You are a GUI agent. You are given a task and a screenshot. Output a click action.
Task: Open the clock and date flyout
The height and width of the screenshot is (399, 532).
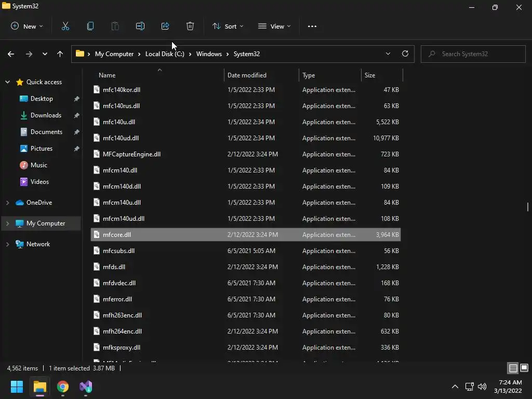point(508,387)
